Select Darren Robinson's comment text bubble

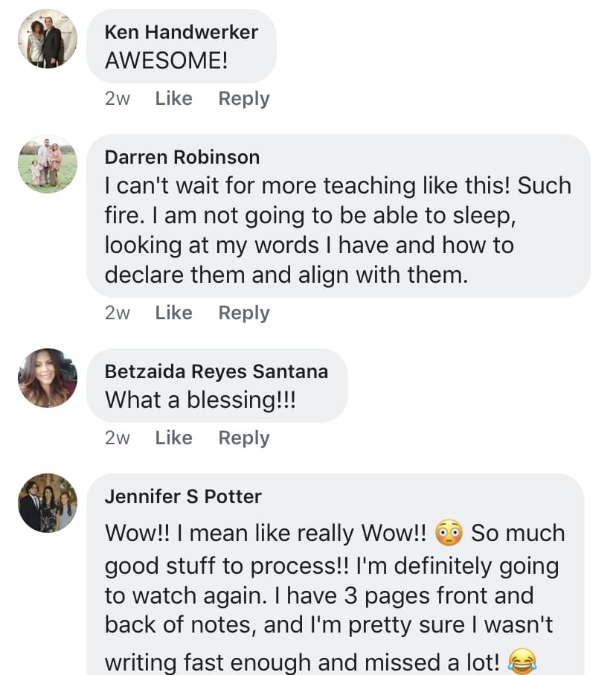339,216
